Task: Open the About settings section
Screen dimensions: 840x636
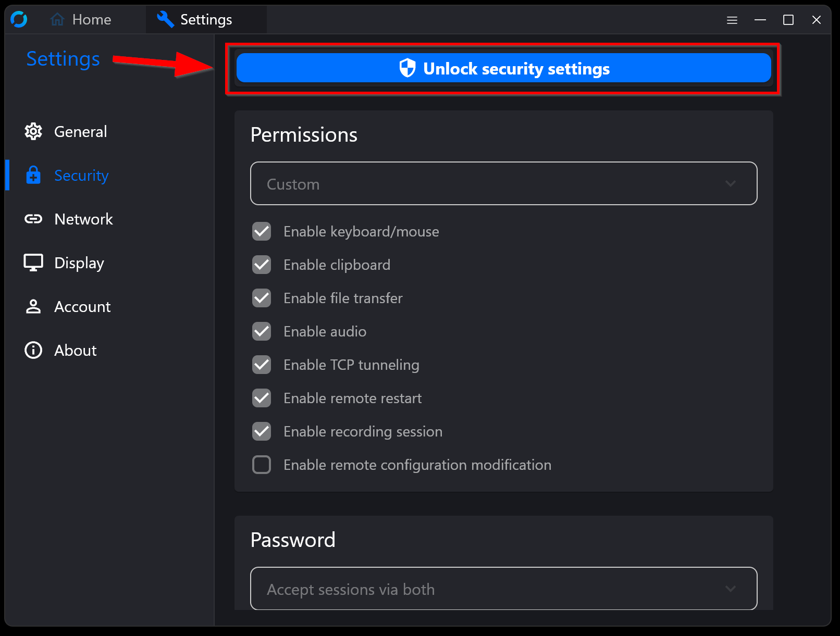Action: click(x=76, y=350)
